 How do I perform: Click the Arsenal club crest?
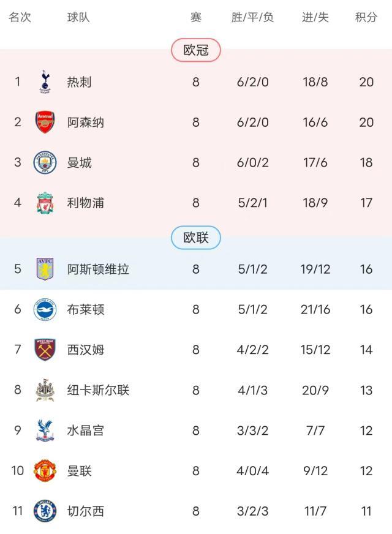pos(45,122)
